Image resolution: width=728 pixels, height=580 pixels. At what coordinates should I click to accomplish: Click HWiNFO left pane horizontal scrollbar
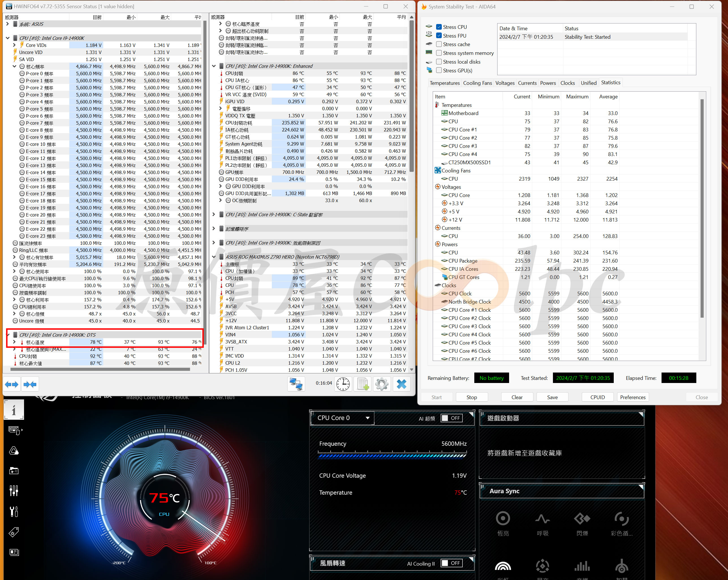tap(100, 369)
